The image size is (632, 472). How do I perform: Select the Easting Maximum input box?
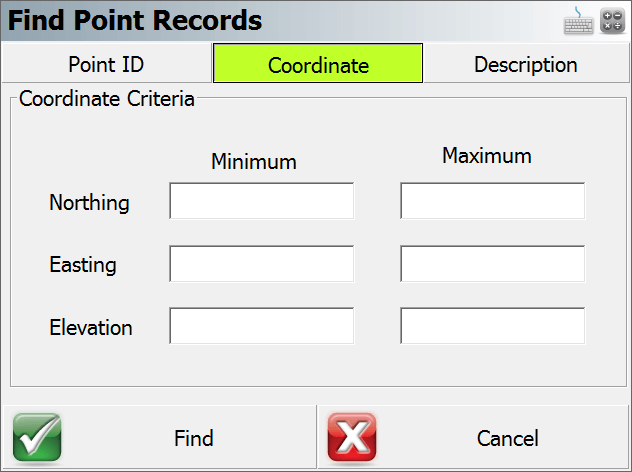[x=493, y=264]
